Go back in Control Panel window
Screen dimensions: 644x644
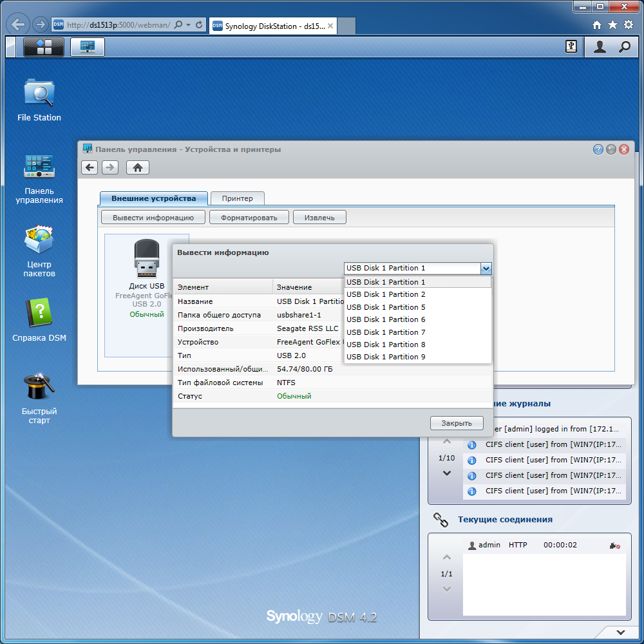click(x=90, y=167)
